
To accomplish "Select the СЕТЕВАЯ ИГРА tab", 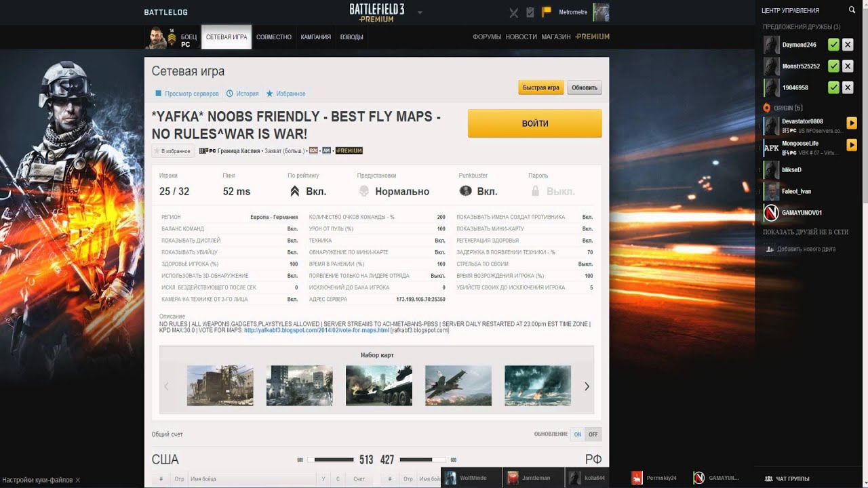I will tap(226, 37).
